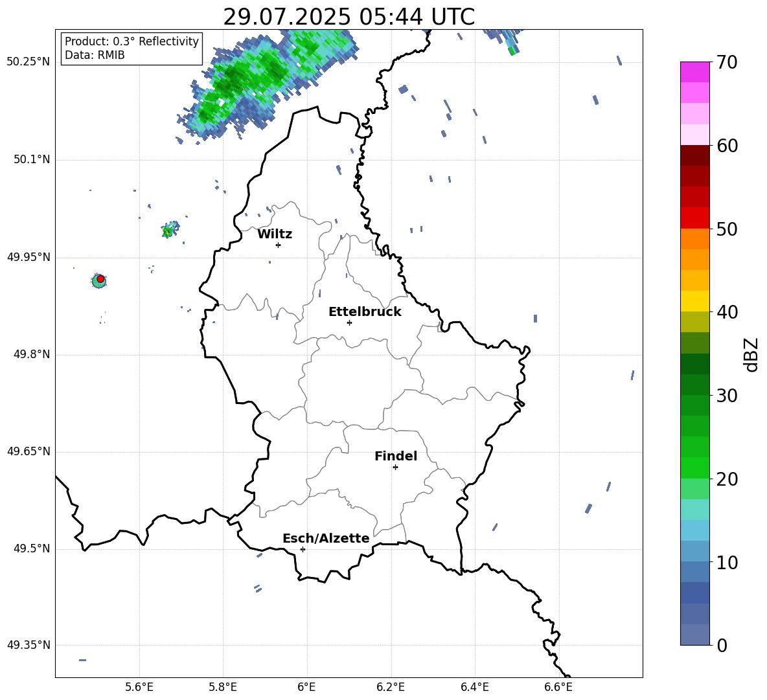Click the 40 value on colorbar
Image resolution: width=767 pixels, height=700 pixels.
pyautogui.click(x=726, y=312)
